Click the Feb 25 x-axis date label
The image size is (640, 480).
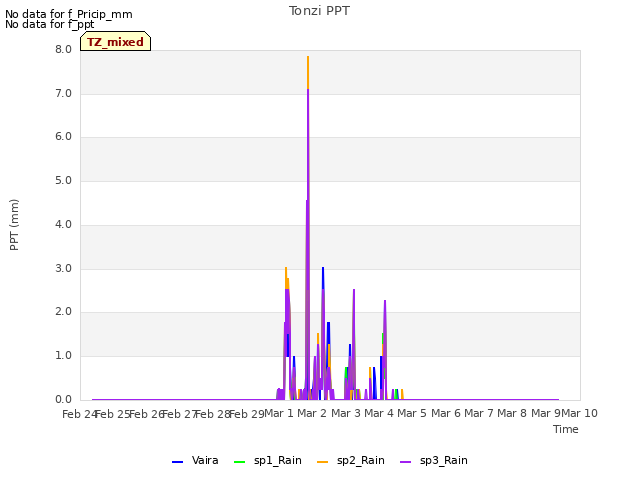pos(113,414)
